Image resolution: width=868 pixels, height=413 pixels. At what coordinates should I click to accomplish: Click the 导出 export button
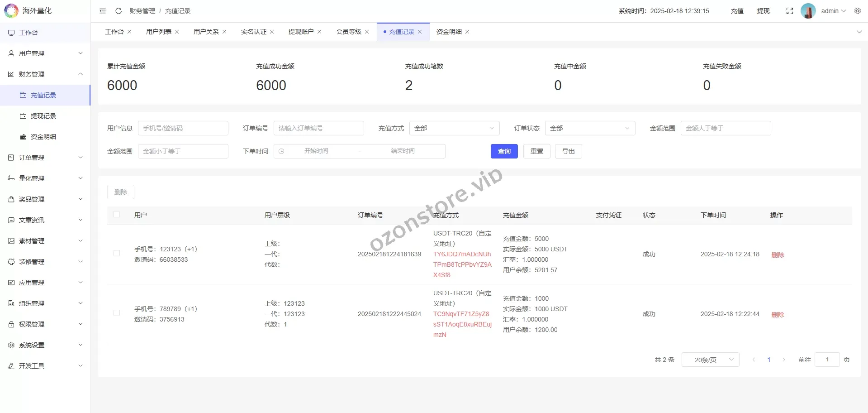pos(568,151)
